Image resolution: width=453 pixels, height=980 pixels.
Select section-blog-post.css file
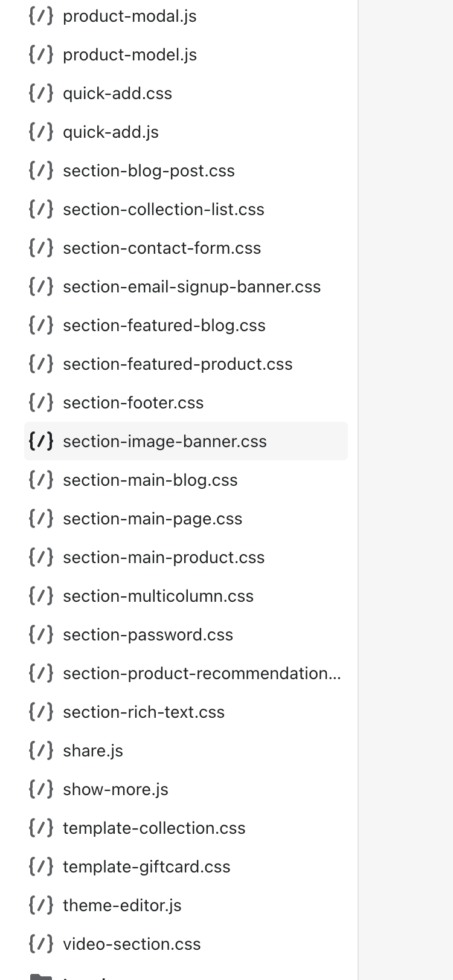coord(149,171)
